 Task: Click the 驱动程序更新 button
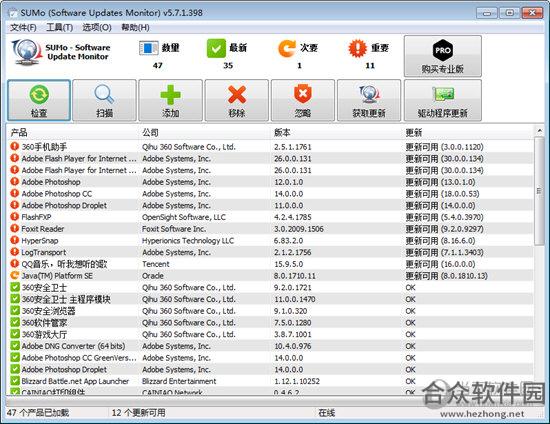443,100
